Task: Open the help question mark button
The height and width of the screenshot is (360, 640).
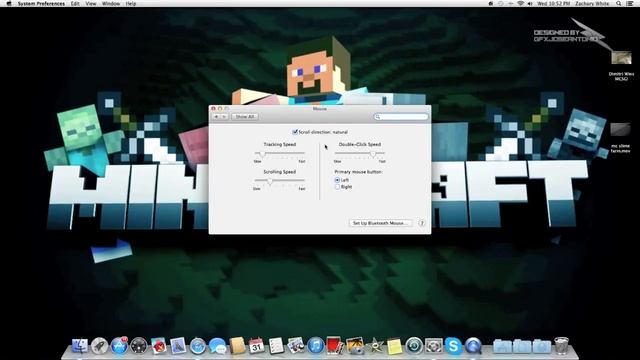Action: click(422, 223)
